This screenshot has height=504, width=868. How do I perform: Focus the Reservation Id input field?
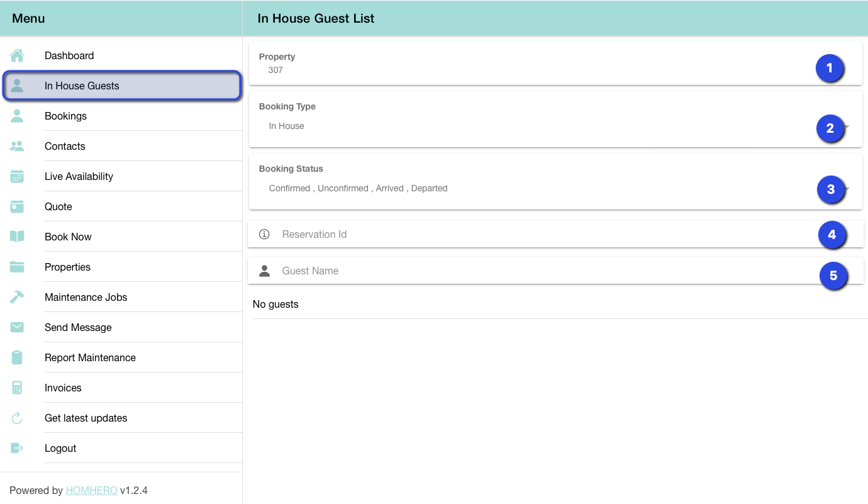tap(535, 234)
